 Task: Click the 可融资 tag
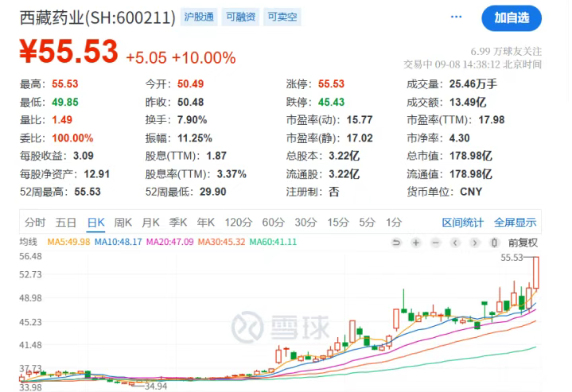241,17
